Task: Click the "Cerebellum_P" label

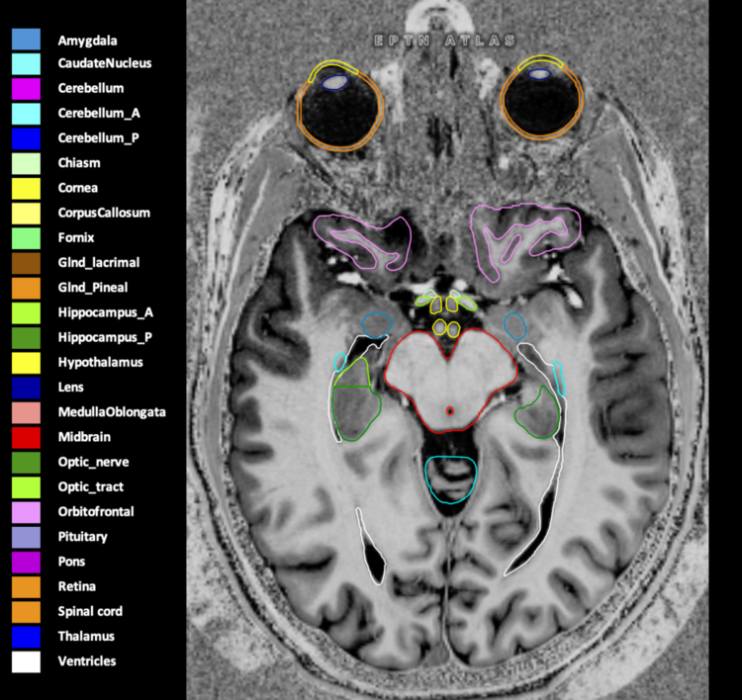Action: pyautogui.click(x=98, y=138)
